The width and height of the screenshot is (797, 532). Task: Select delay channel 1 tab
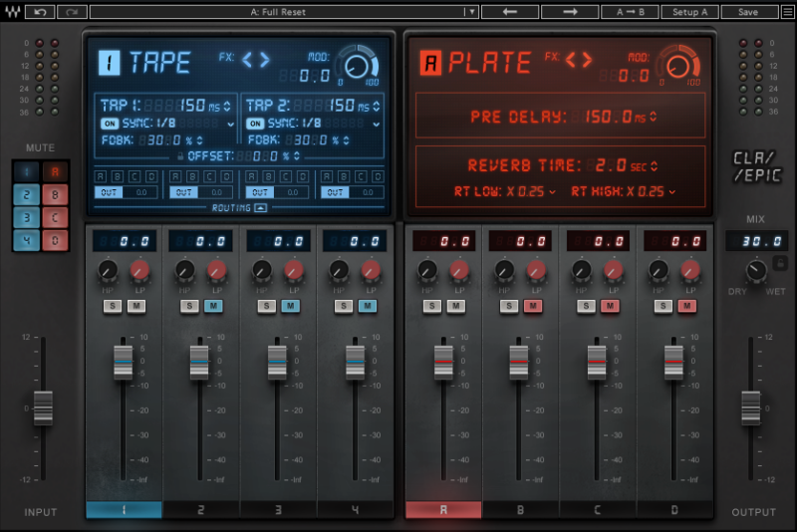[x=124, y=510]
